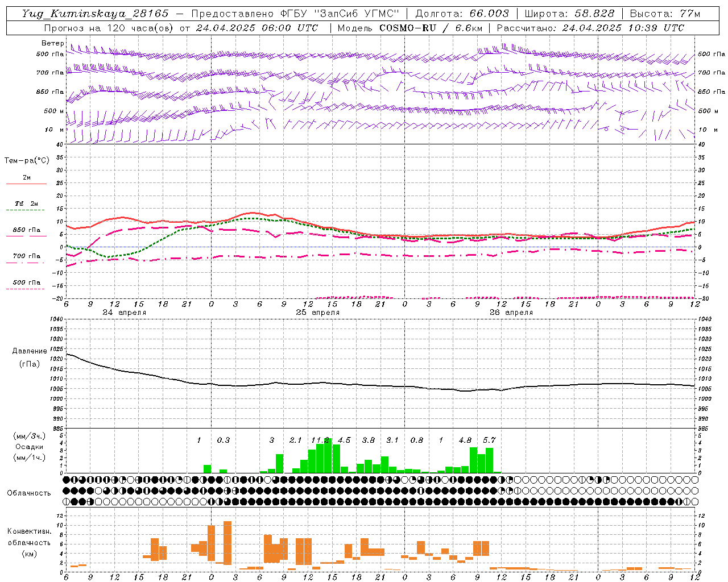Click the 25 апреля date label
Image resolution: width=728 pixels, height=582 pixels.
(317, 313)
